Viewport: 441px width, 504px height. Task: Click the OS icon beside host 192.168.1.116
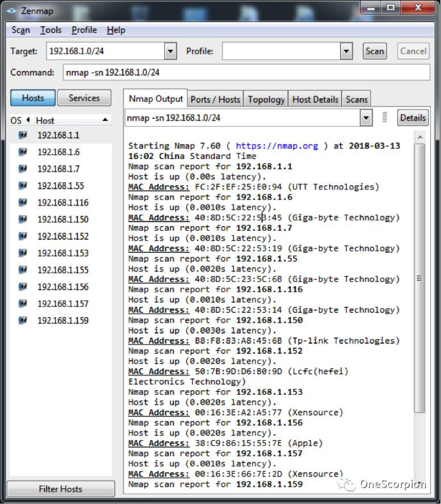coord(23,202)
